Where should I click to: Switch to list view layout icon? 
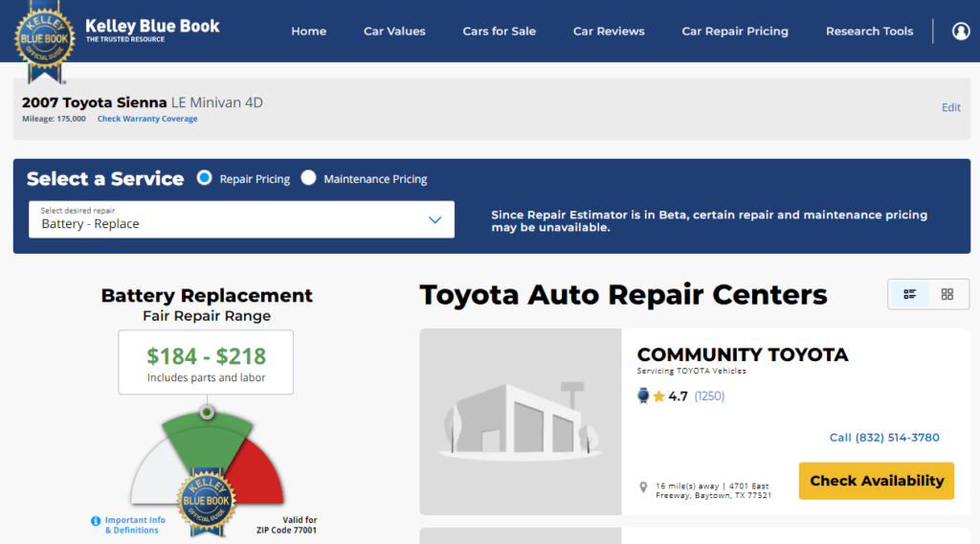pyautogui.click(x=909, y=294)
